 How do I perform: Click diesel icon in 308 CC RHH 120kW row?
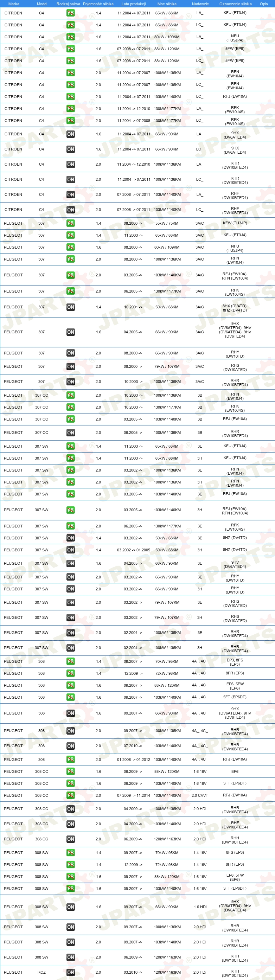click(x=70, y=839)
